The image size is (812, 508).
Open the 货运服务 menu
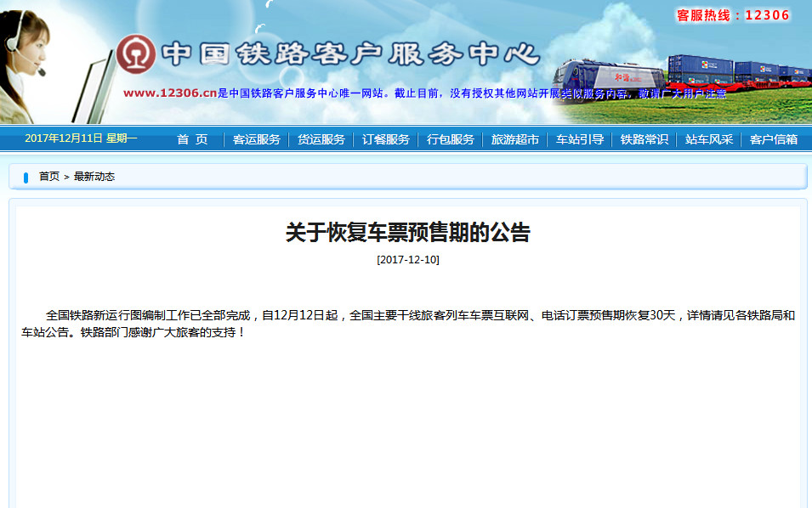click(x=320, y=139)
